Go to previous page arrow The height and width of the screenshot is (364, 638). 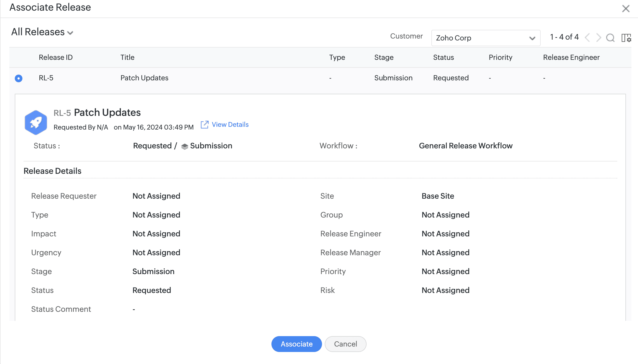click(587, 37)
